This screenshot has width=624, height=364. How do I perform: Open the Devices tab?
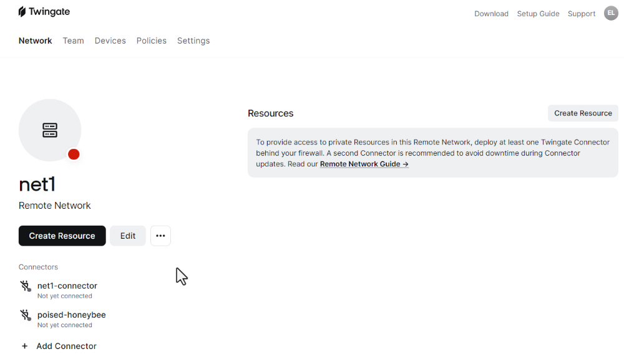pyautogui.click(x=110, y=41)
